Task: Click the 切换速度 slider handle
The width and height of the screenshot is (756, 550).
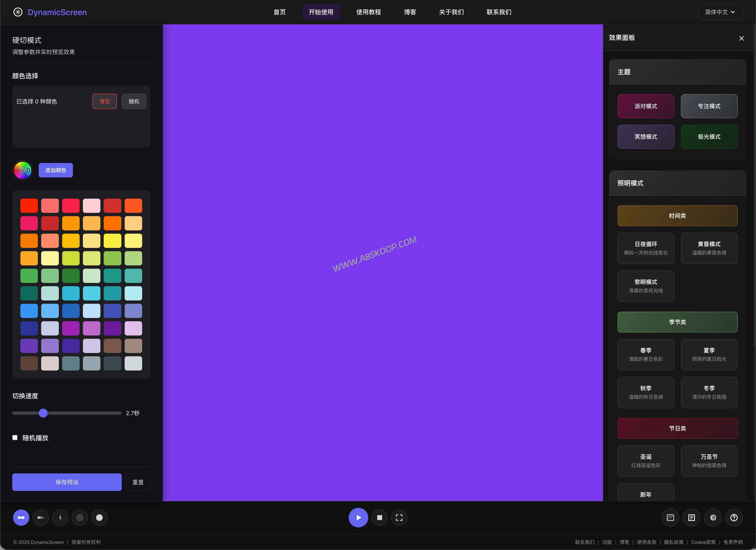Action: tap(43, 413)
